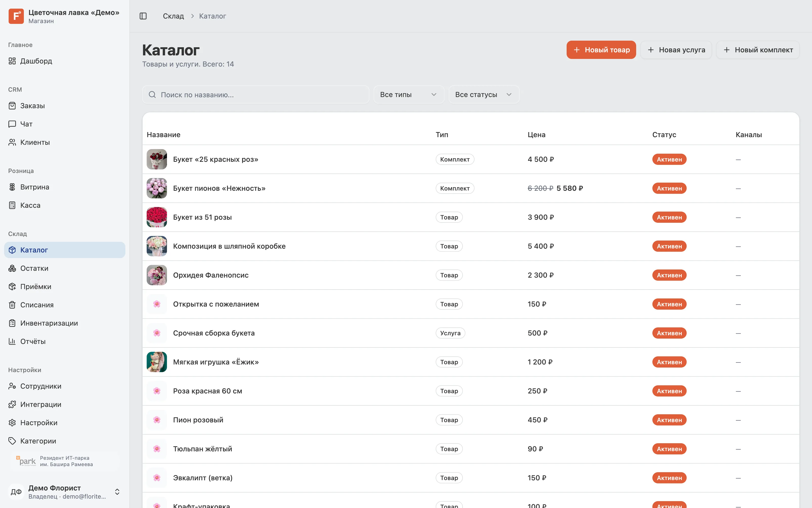Create a new product with Новый товар

(601, 50)
